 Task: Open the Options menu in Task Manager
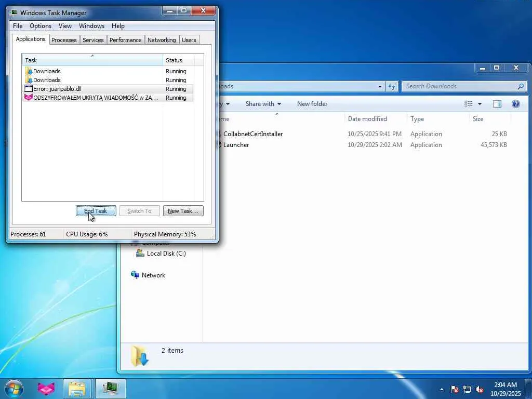click(41, 26)
